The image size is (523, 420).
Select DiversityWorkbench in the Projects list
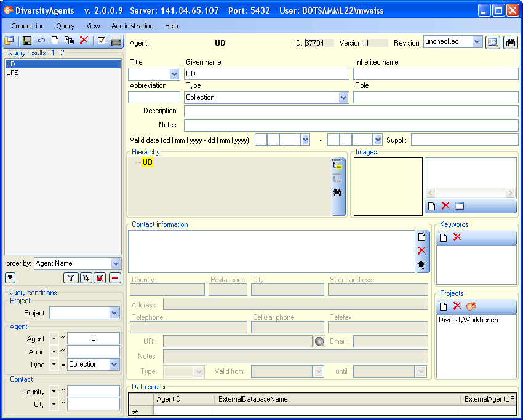click(x=468, y=320)
